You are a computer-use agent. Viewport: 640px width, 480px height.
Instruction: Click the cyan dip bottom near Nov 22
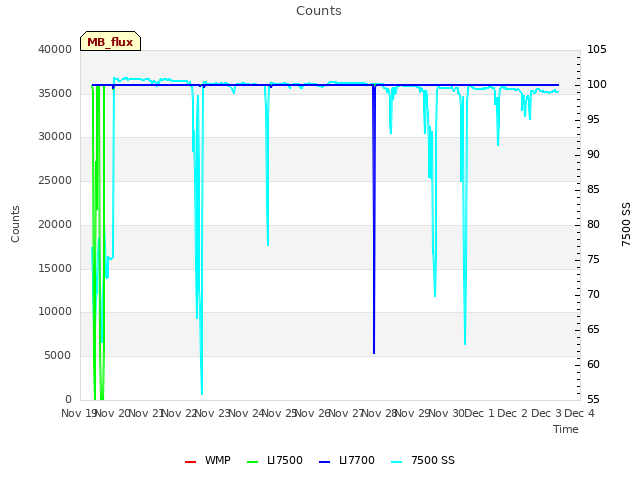pos(202,392)
